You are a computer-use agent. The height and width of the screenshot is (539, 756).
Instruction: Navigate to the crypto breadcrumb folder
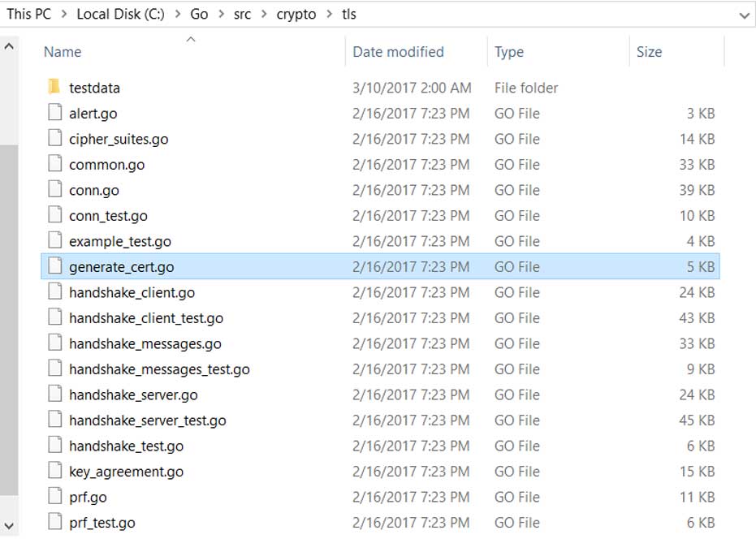(296, 15)
